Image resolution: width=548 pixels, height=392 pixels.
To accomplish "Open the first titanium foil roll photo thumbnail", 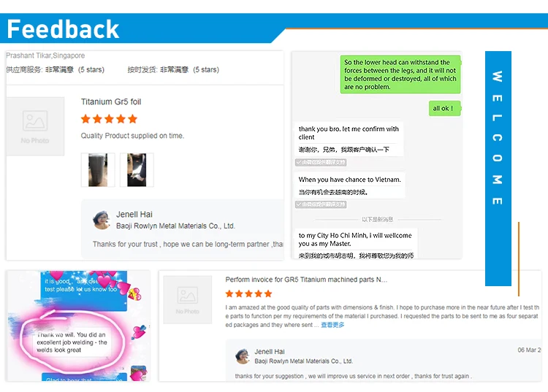I will coord(98,170).
